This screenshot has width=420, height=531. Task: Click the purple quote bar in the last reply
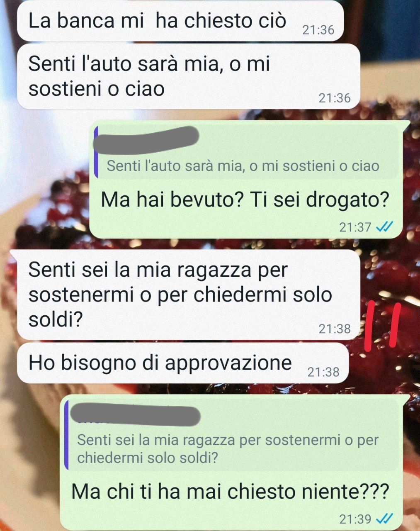[67, 436]
